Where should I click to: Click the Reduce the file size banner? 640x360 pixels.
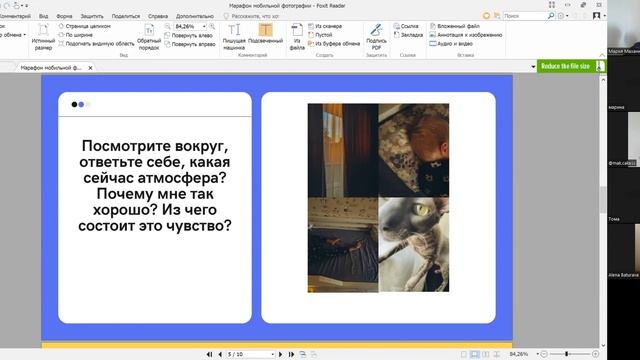point(571,66)
